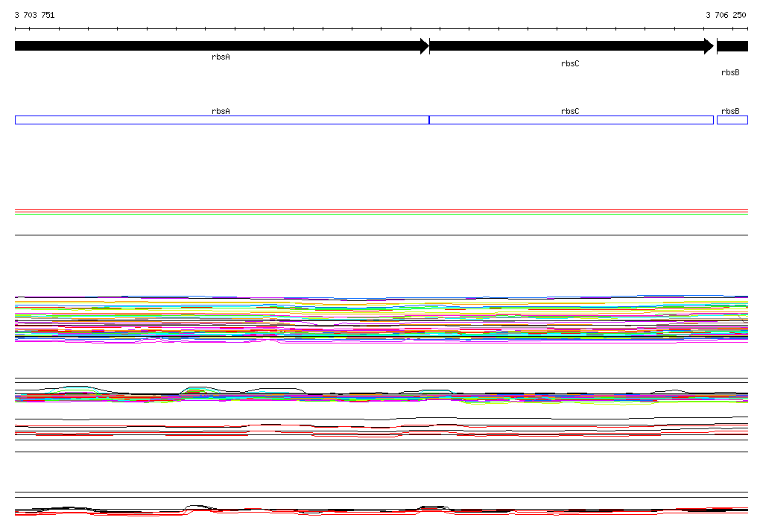Click the rbsC black gene arrow

pyautogui.click(x=572, y=46)
